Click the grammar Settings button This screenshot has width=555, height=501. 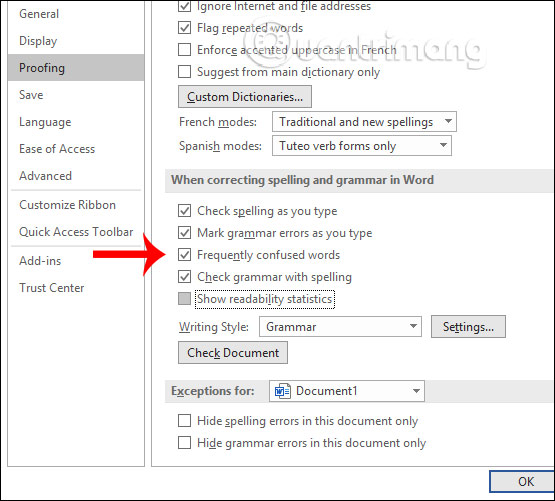(468, 327)
